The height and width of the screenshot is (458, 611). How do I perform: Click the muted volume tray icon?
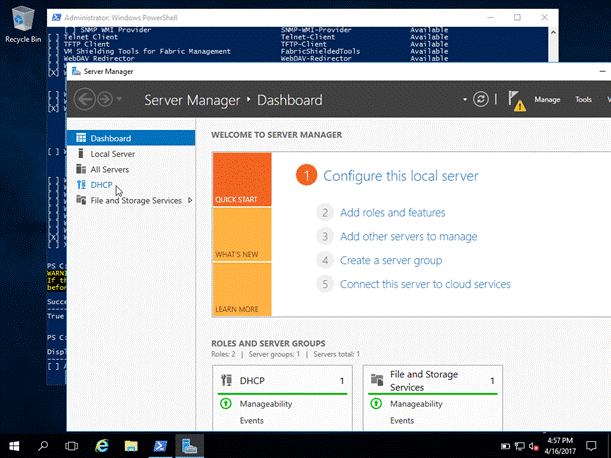(533, 446)
